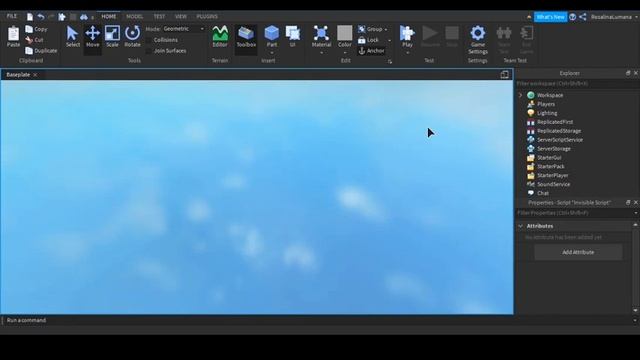The width and height of the screenshot is (640, 360).
Task: Switch to the MODEL ribbon tab
Action: click(134, 16)
